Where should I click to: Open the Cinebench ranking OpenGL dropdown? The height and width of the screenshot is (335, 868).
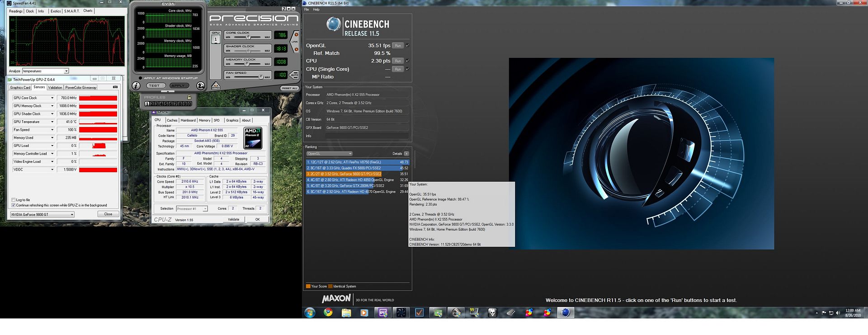click(x=329, y=154)
